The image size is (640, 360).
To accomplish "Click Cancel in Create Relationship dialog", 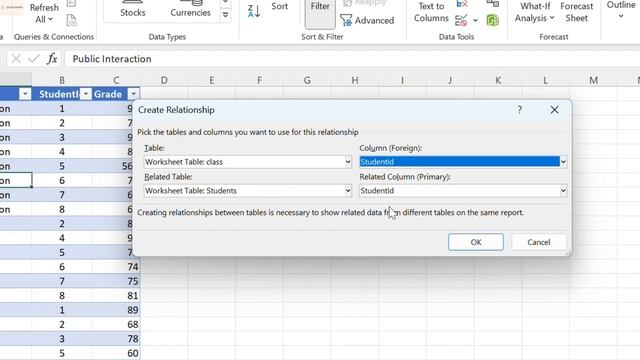I will coord(538,242).
